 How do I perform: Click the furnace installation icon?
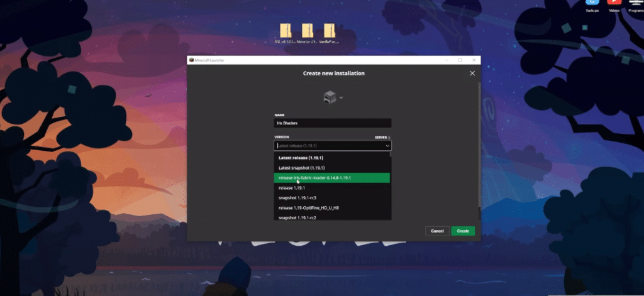pos(330,97)
